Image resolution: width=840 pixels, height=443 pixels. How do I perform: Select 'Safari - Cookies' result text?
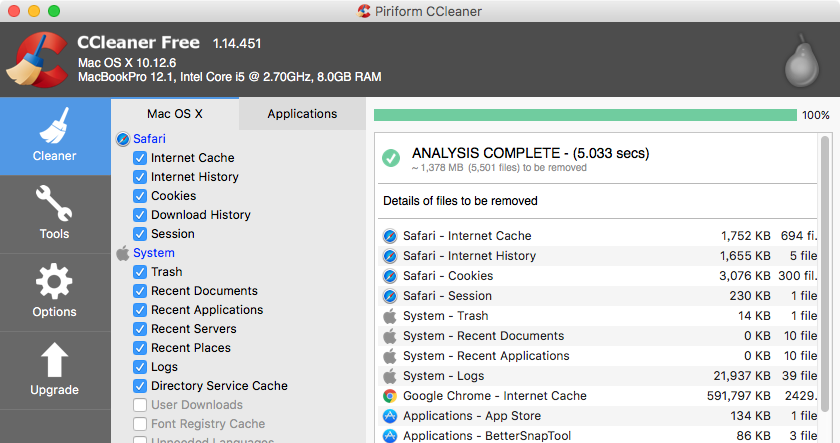coord(448,276)
